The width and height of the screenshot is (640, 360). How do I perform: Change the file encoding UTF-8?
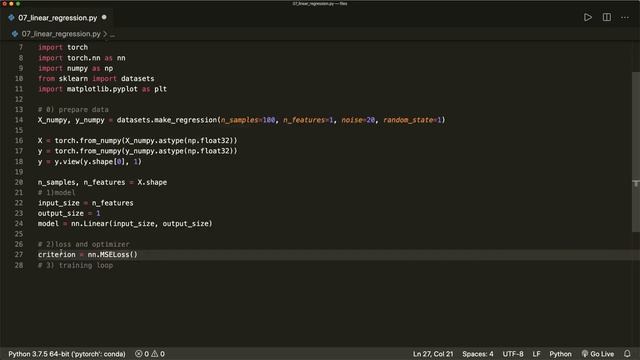(513, 354)
